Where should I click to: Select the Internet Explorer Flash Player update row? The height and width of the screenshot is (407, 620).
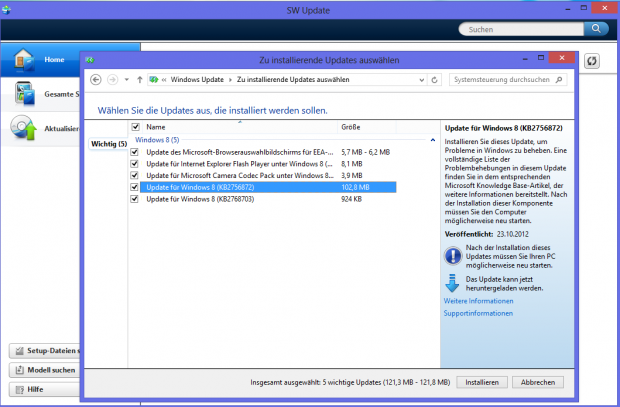pos(268,164)
